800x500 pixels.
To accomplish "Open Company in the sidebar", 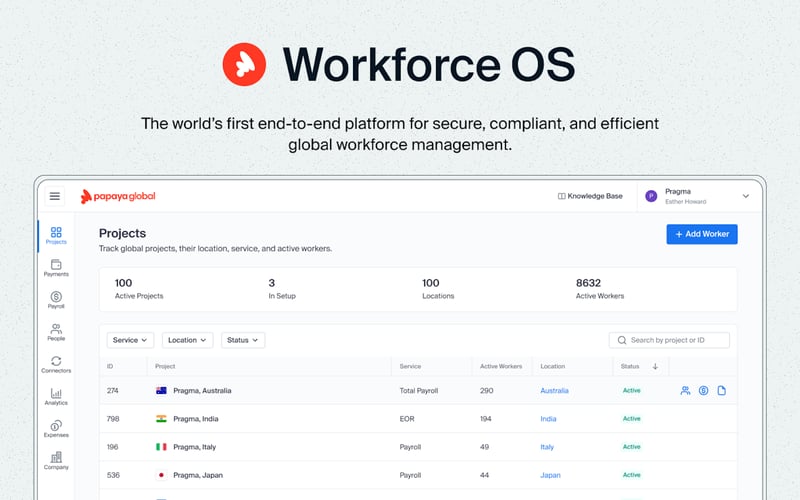I will tap(56, 461).
